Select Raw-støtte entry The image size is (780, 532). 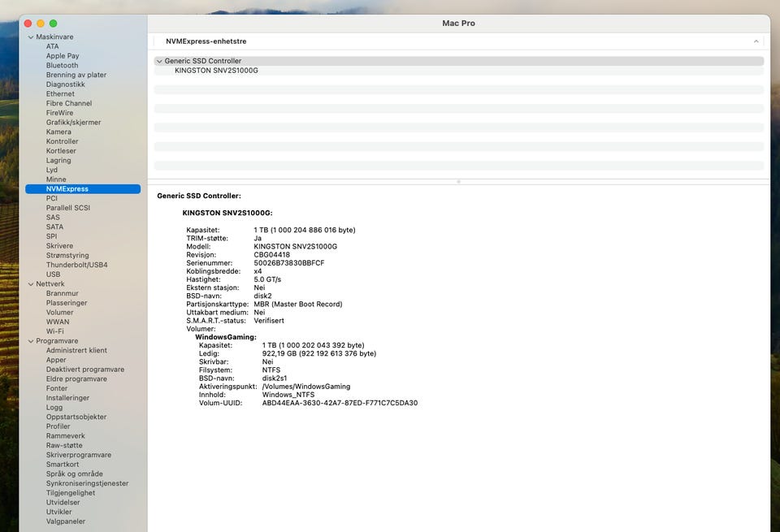[x=64, y=445]
